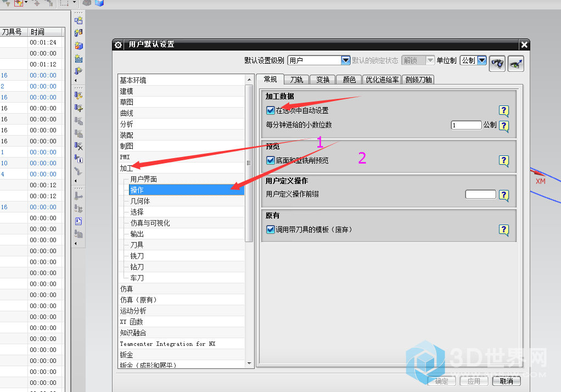
Task: Click the Create Operation toolbar icon
Action: [x=78, y=71]
